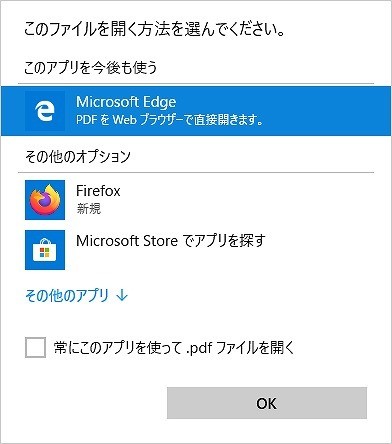
Task: Confirm the choice with the OK button
Action: pyautogui.click(x=267, y=403)
